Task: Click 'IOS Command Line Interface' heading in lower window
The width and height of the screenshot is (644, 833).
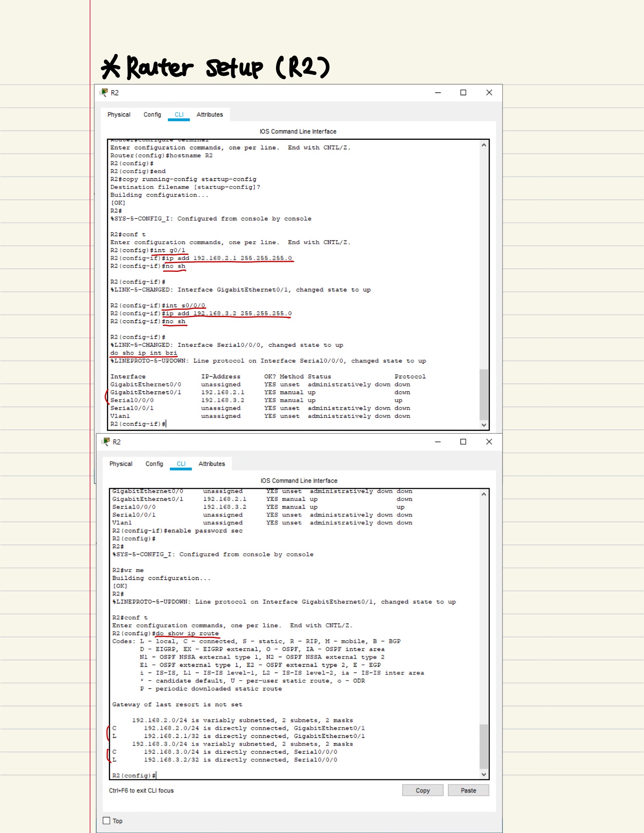Action: (299, 481)
